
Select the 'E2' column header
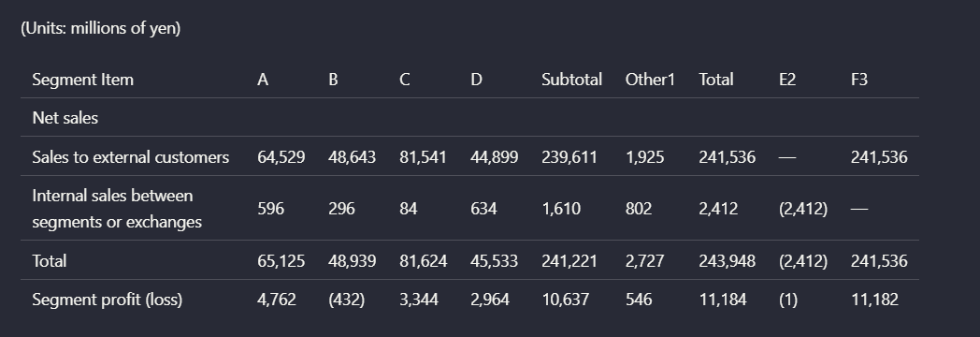point(787,80)
